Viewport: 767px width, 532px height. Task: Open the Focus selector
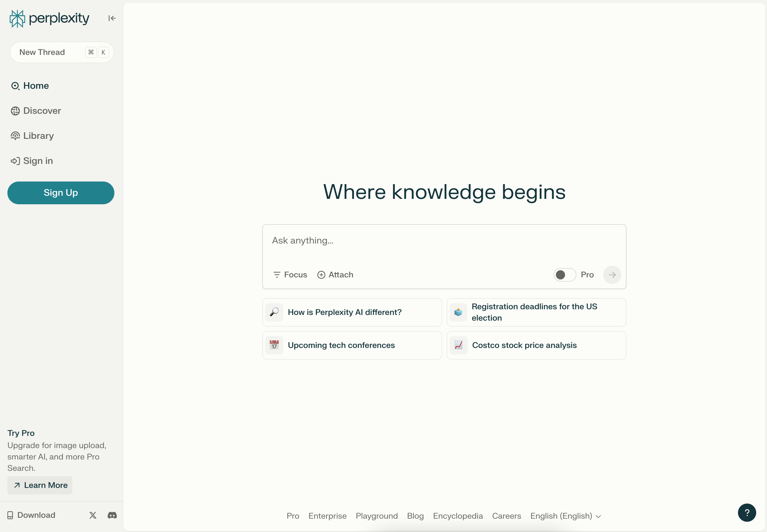[x=290, y=275]
